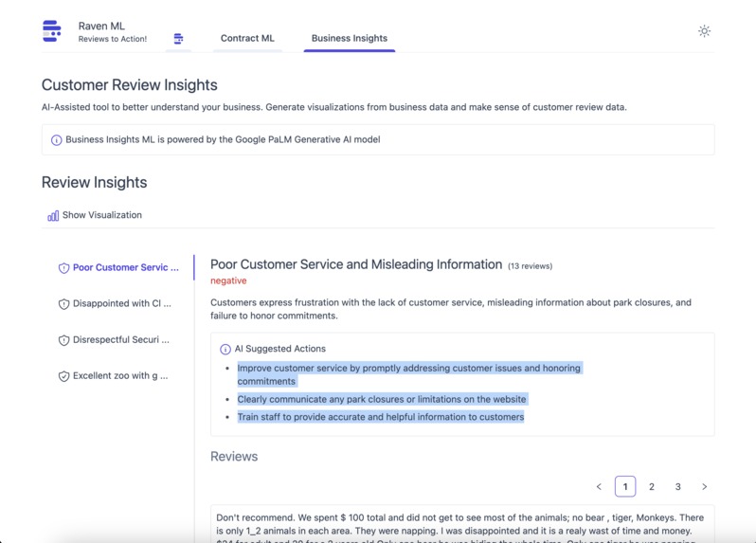Select the Poor Customer Servic... insight
756x543 pixels.
pyautogui.click(x=118, y=267)
